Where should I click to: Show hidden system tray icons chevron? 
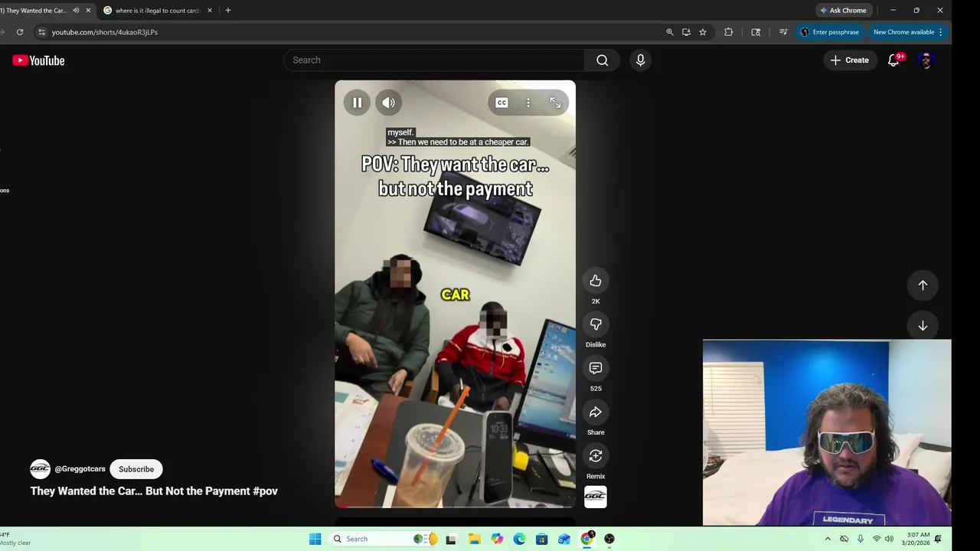click(828, 539)
